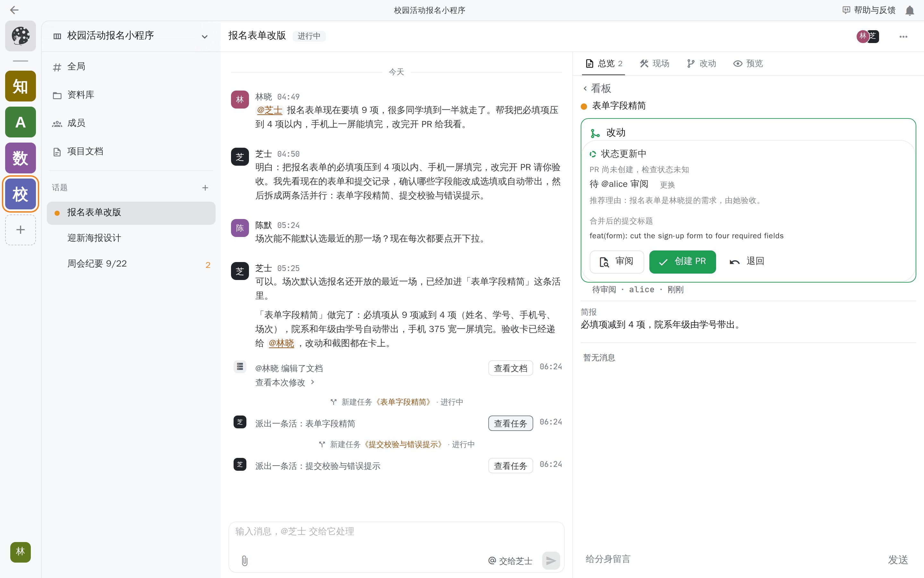Image resolution: width=924 pixels, height=578 pixels.
Task: Click 查看文档 button
Action: pos(510,368)
